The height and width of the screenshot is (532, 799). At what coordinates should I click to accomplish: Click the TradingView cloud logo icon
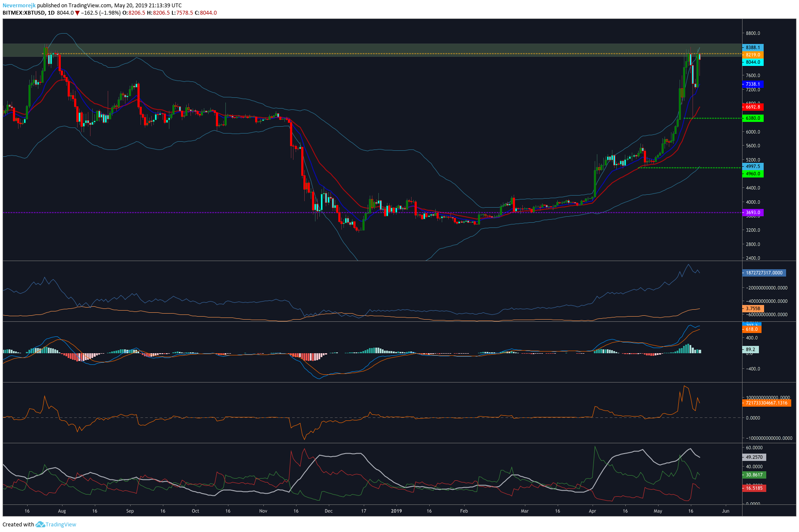coord(40,524)
